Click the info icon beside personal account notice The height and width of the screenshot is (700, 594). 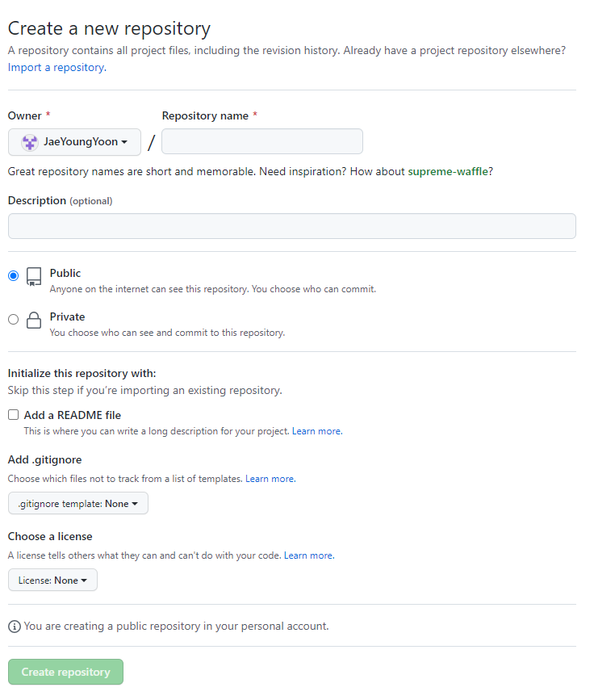pyautogui.click(x=15, y=627)
